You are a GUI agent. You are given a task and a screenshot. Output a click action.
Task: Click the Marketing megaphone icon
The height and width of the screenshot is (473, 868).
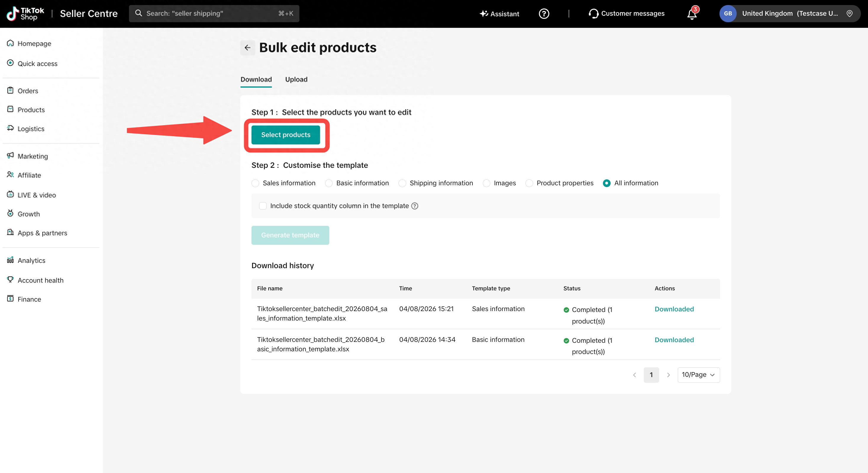point(10,155)
